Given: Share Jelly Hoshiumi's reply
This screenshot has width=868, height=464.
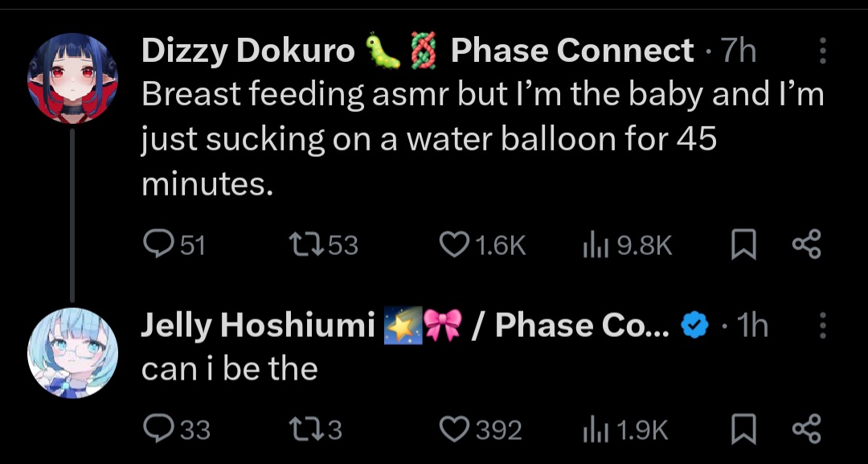Looking at the screenshot, I should (806, 429).
